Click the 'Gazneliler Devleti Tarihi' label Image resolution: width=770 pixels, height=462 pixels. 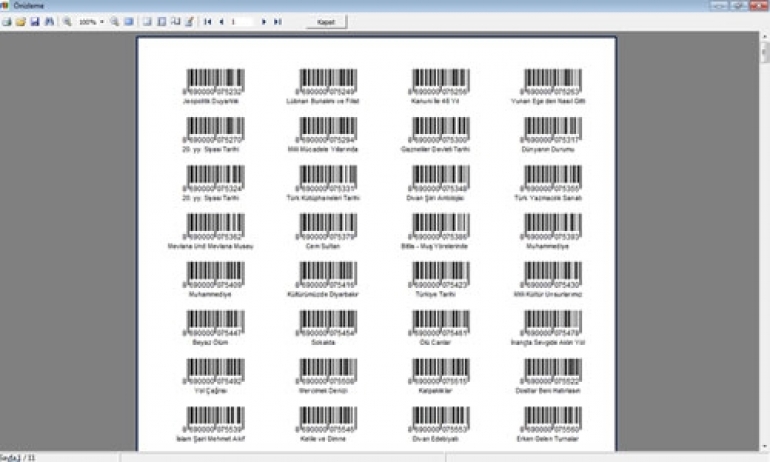pyautogui.click(x=435, y=149)
